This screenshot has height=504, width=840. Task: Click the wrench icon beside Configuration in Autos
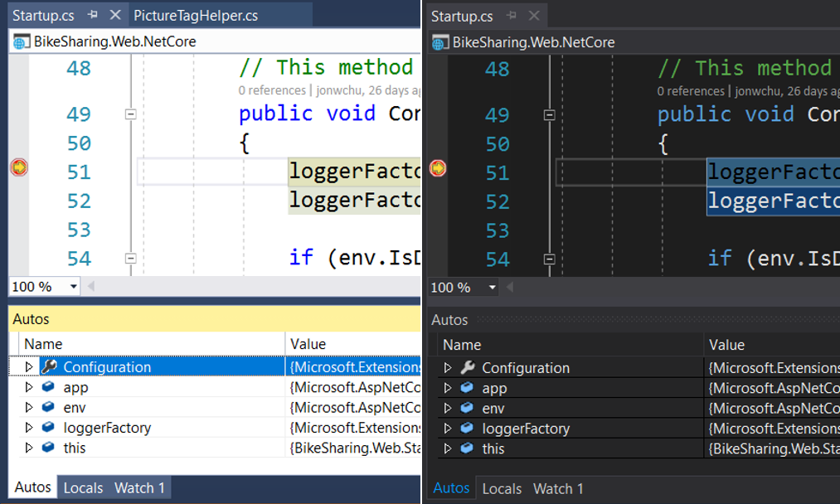point(48,366)
